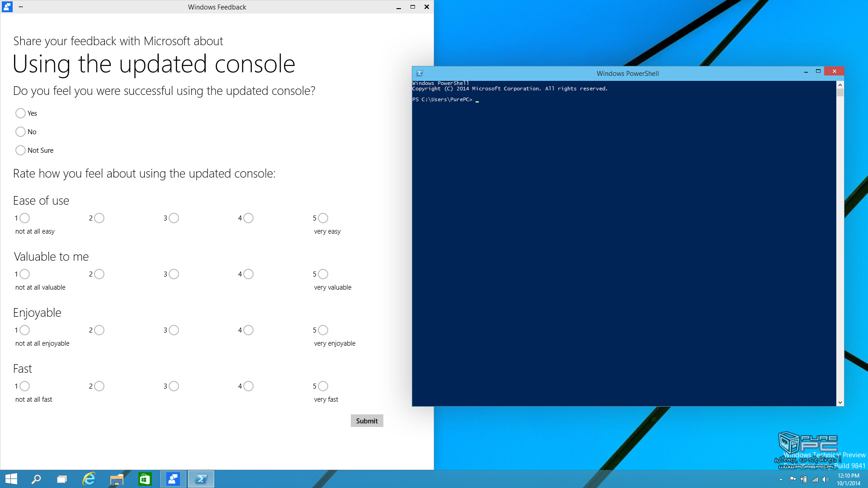Switch to PowerShell taskbar icon
Screen dimensions: 868x488
(x=201, y=479)
